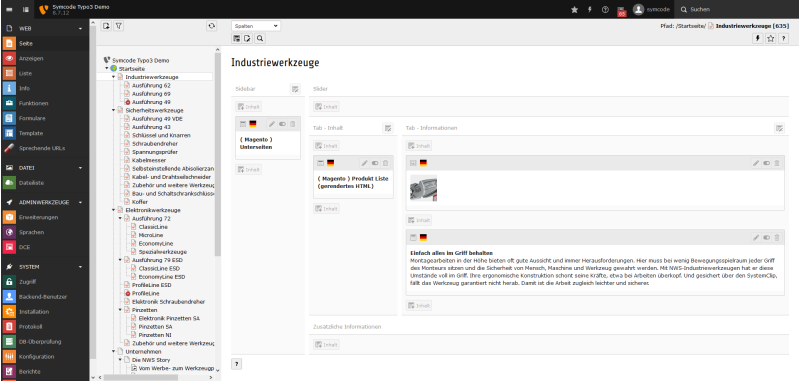Screen dimensions: 800x381
Task: Add content at the top of the Slider column
Action: pyautogui.click(x=326, y=107)
